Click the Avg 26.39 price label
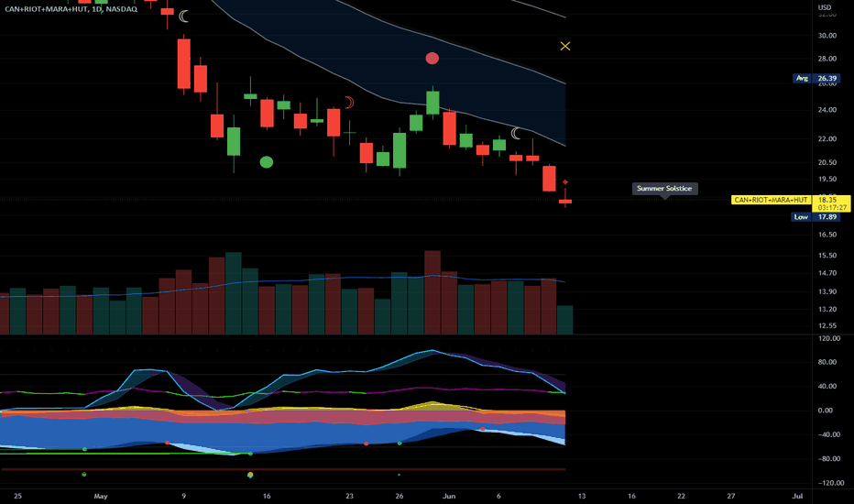The image size is (854, 504). pyautogui.click(x=816, y=79)
